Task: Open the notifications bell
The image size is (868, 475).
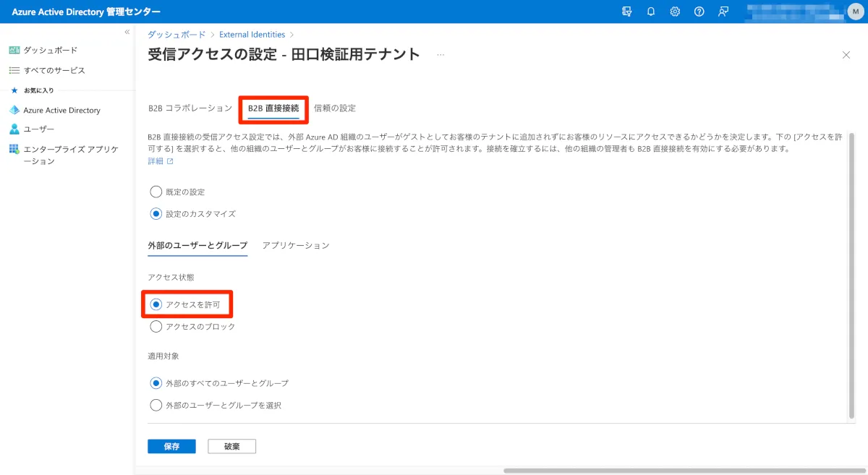Action: [651, 12]
